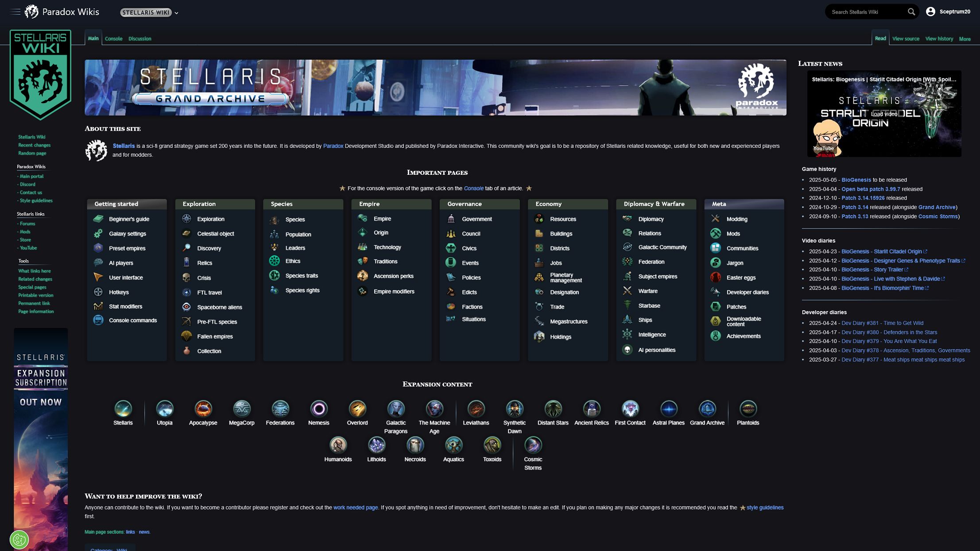Open The Machine Age icon
This screenshot has width=980, height=551.
[434, 408]
